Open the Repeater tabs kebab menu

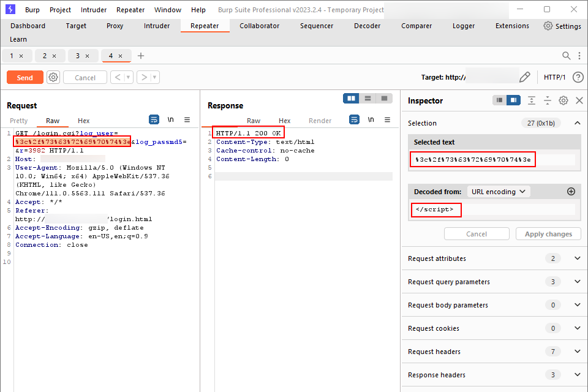(x=579, y=56)
